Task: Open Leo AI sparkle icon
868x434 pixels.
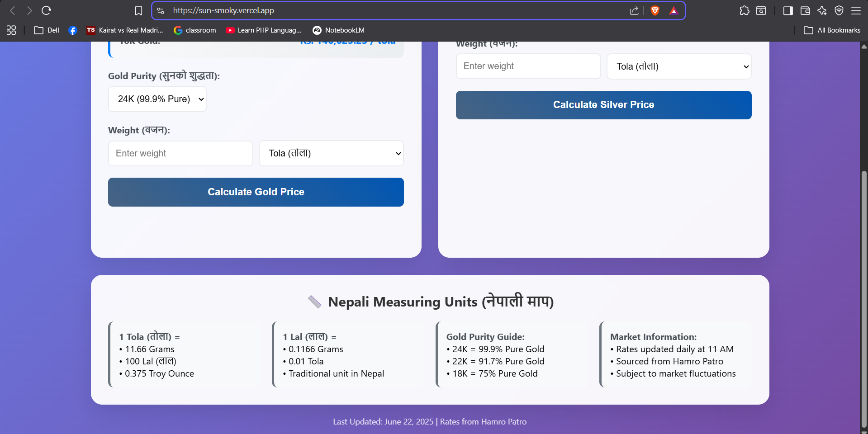Action: (x=822, y=10)
